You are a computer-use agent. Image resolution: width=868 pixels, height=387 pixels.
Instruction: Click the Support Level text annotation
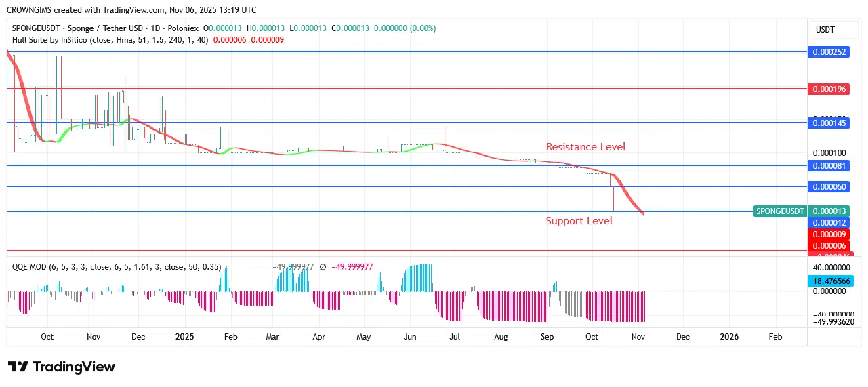579,221
